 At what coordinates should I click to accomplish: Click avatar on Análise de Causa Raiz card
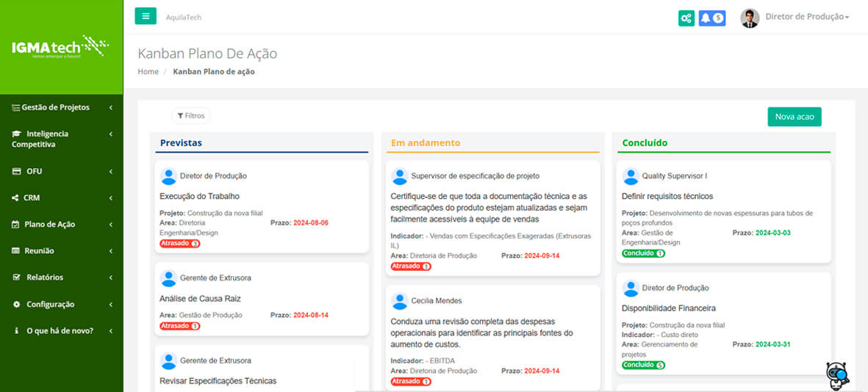(x=168, y=278)
